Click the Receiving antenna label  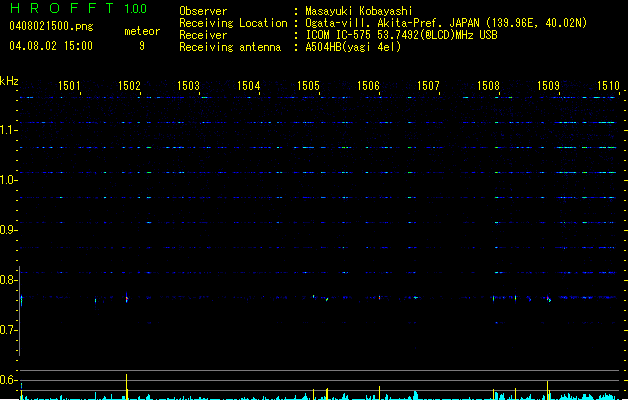[230, 47]
